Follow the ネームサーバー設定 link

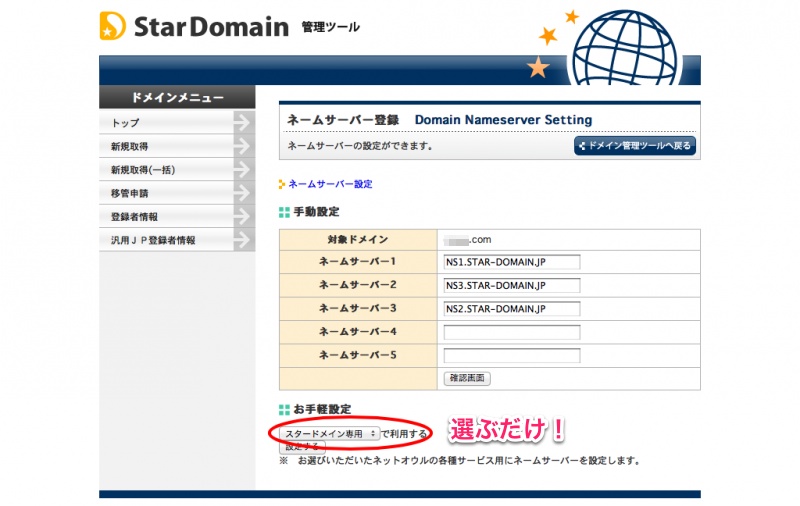click(x=330, y=184)
